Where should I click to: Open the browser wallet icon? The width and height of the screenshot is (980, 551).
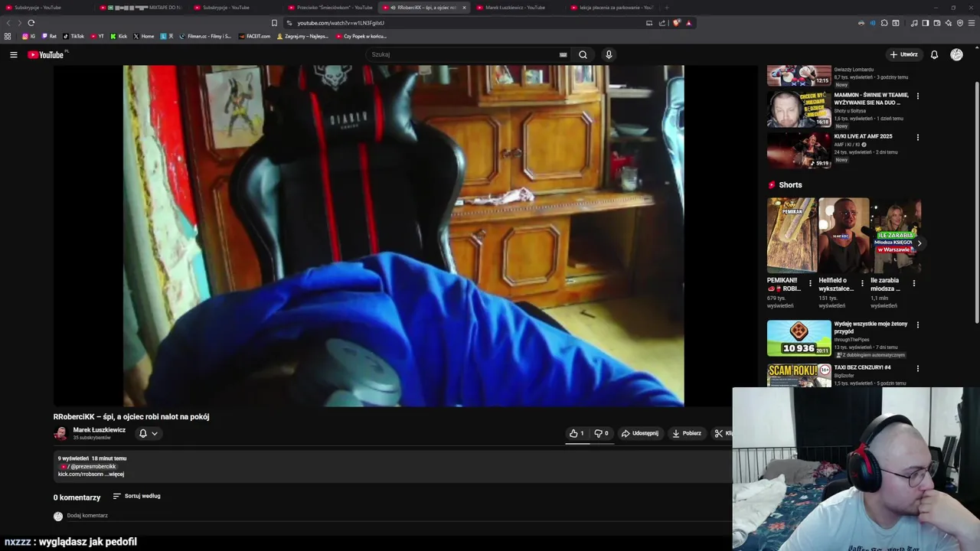(936, 23)
